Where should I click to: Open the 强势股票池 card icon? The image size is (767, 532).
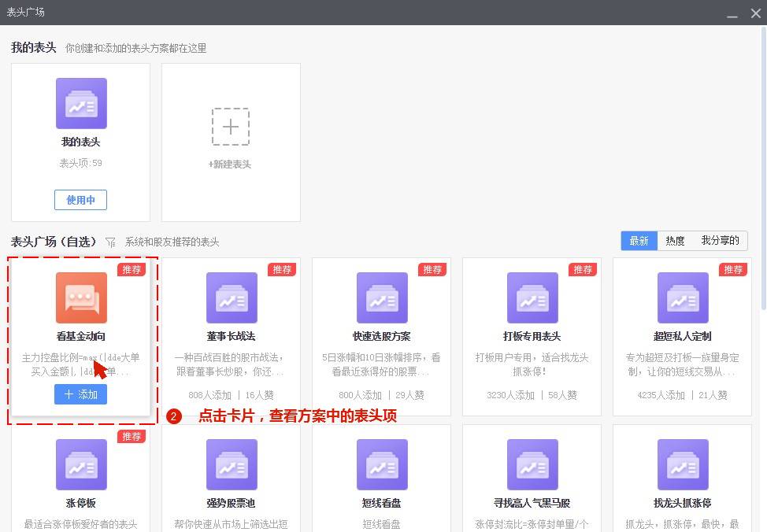click(232, 464)
